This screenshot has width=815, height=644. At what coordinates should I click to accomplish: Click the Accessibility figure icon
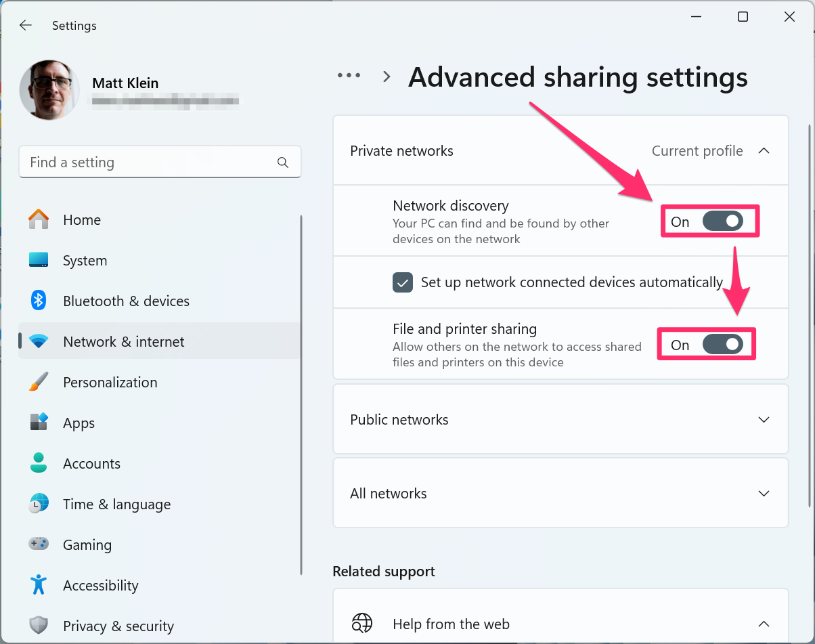coord(39,585)
